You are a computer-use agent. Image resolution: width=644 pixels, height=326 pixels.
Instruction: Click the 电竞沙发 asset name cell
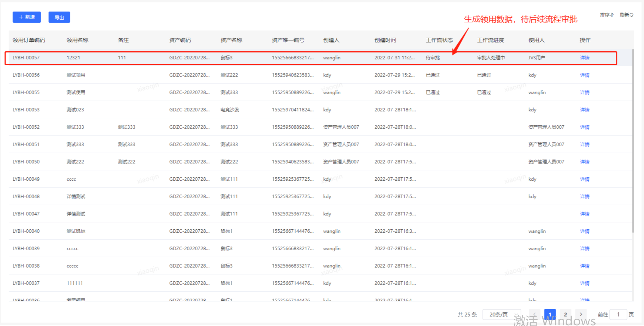click(x=230, y=110)
